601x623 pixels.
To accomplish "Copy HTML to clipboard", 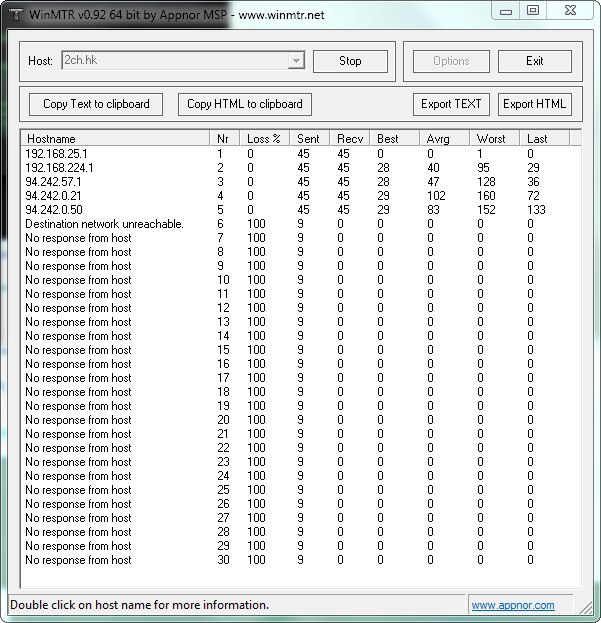I will (x=245, y=104).
